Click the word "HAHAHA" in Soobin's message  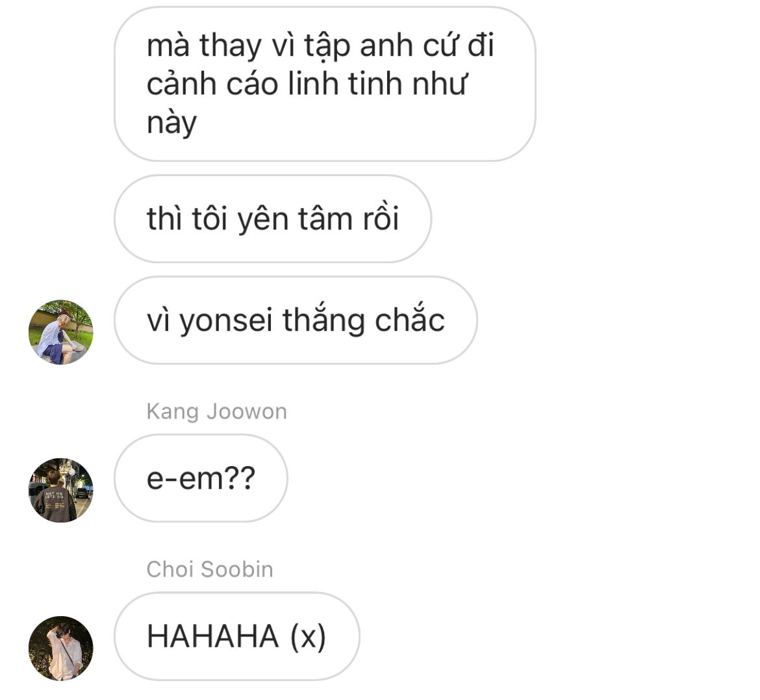(x=213, y=636)
